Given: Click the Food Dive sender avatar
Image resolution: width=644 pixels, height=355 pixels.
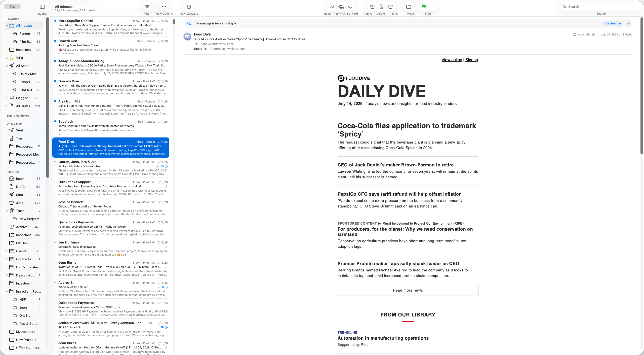Looking at the screenshot, I should tap(187, 37).
